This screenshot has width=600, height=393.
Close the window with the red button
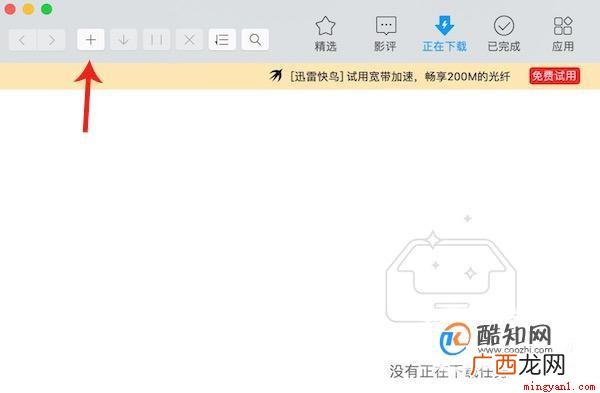10,9
